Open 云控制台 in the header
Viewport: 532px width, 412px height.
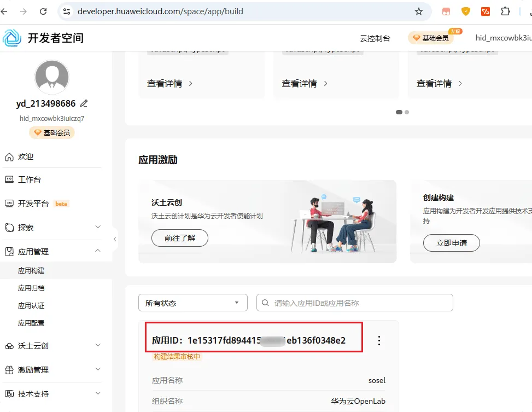click(375, 38)
